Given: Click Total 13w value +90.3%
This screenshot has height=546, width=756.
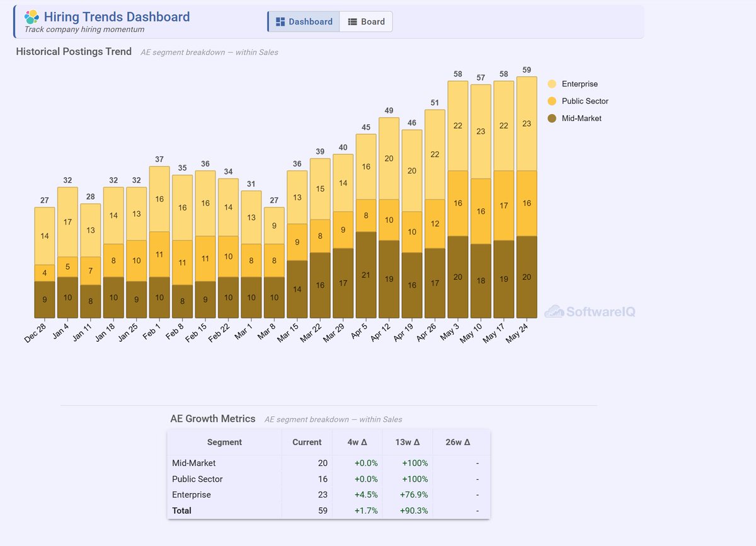Looking at the screenshot, I should [414, 511].
